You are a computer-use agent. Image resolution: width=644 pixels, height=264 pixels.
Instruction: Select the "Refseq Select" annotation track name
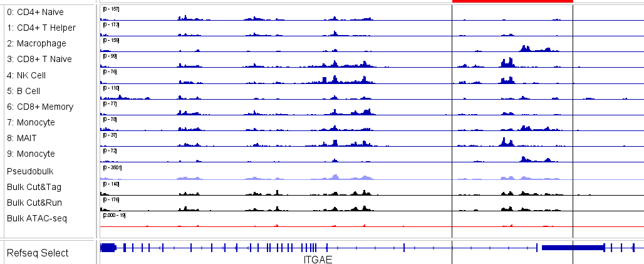click(38, 253)
